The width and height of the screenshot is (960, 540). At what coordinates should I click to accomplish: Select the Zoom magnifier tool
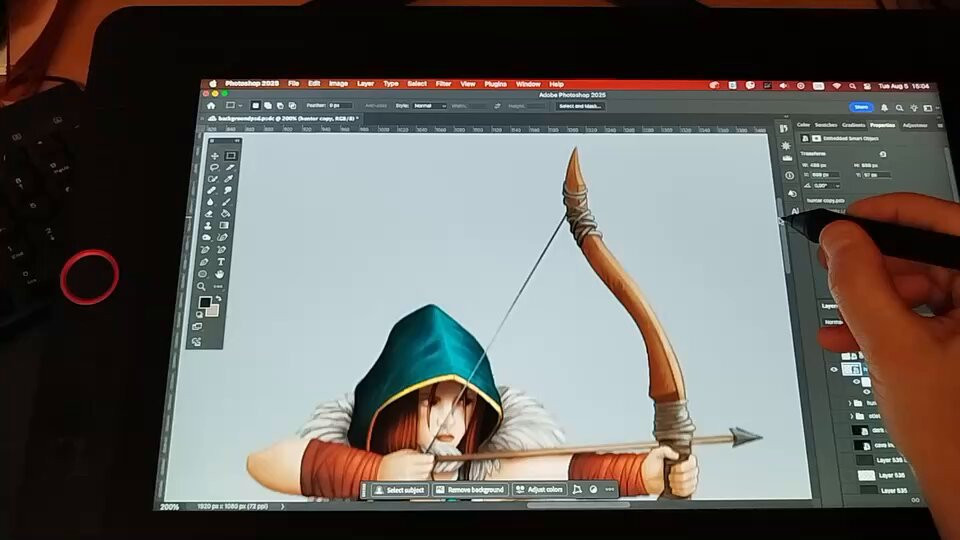tap(201, 287)
